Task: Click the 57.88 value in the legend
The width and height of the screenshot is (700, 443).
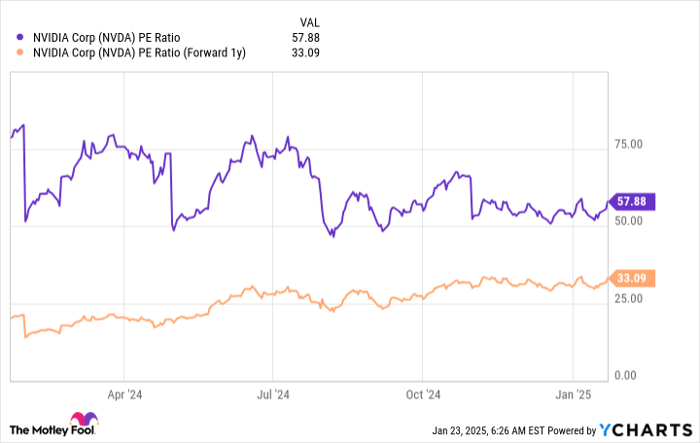Action: click(311, 35)
